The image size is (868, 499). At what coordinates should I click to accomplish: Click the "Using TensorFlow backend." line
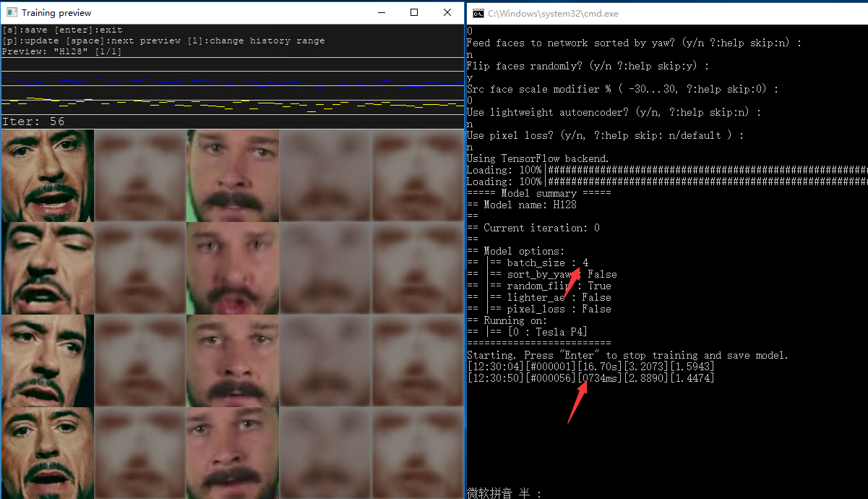point(538,158)
